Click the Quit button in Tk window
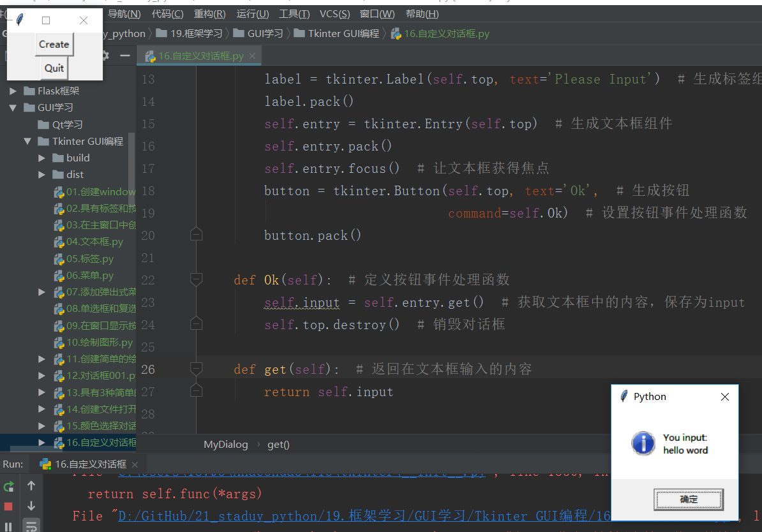The height and width of the screenshot is (532, 762). point(54,68)
